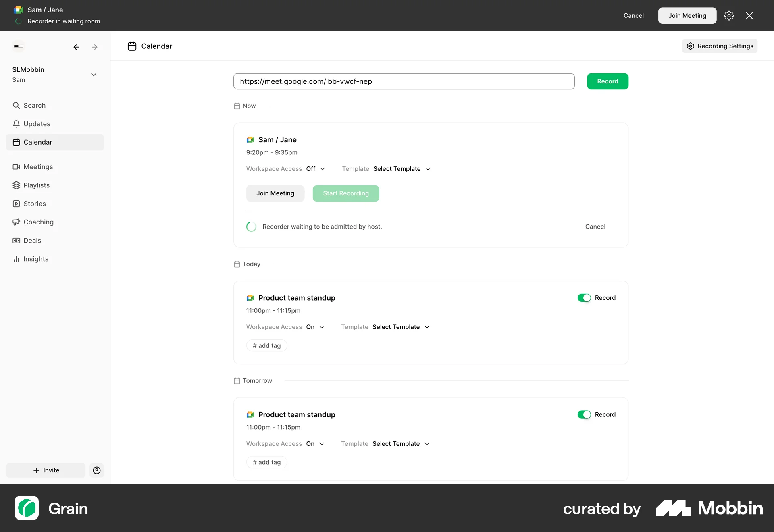
Task: Navigate back using the left arrow
Action: 76,47
